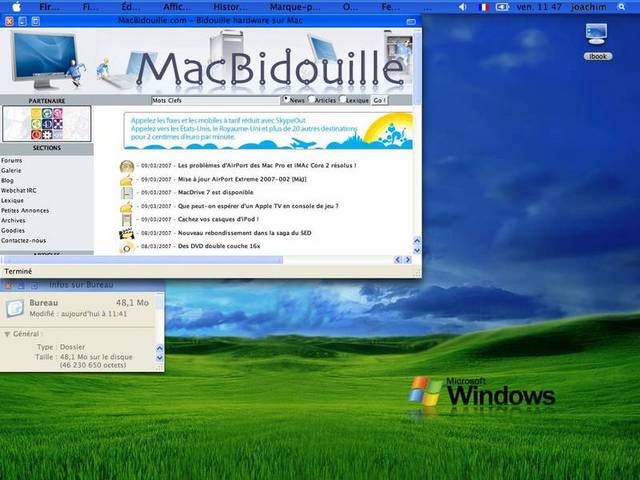Click scroll down arrow in info window
640x480 pixels.
coord(160,358)
